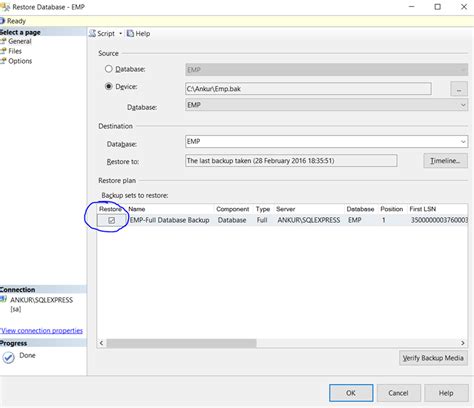Click Verify Backup Media button
The width and height of the screenshot is (474, 408).
[433, 358]
